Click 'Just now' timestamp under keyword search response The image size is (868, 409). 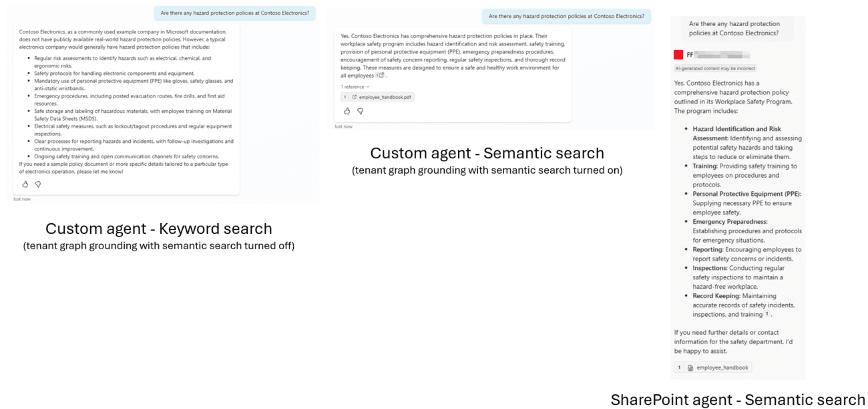[21, 198]
